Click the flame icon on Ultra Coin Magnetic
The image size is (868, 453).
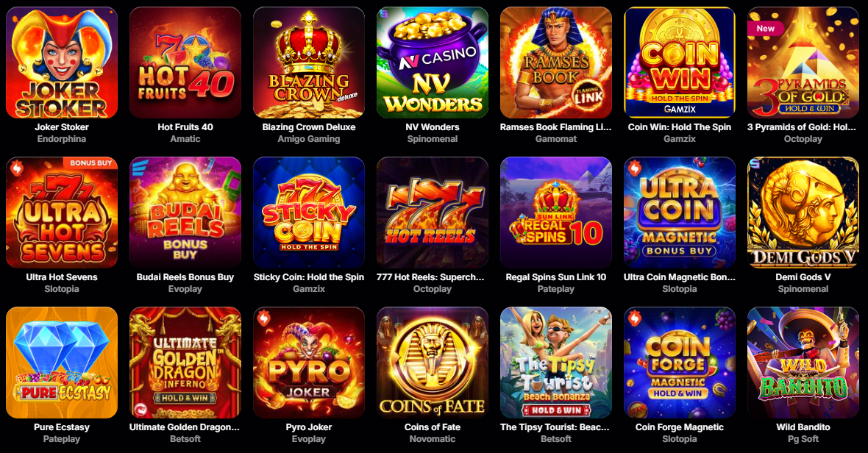coord(634,168)
